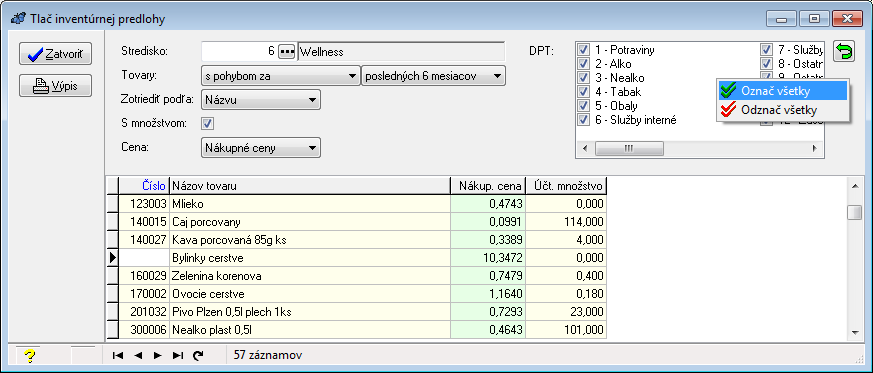Image resolution: width=873 pixels, height=373 pixels.
Task: Select Nealko plast 0,5l row
Action: pos(356,330)
